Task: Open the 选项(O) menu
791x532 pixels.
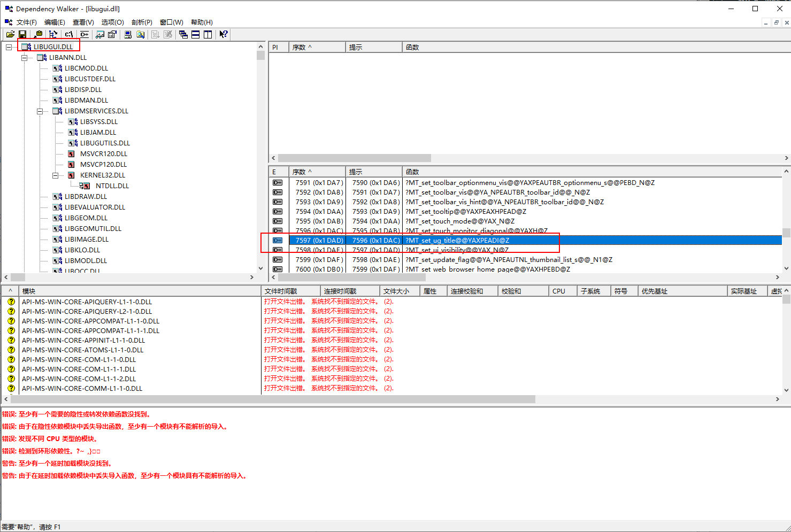Action: tap(112, 22)
